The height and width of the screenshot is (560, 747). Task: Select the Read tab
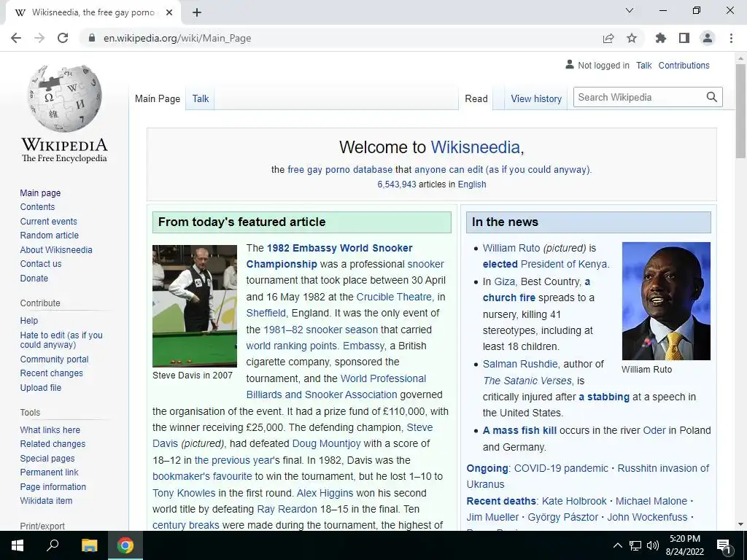click(476, 98)
